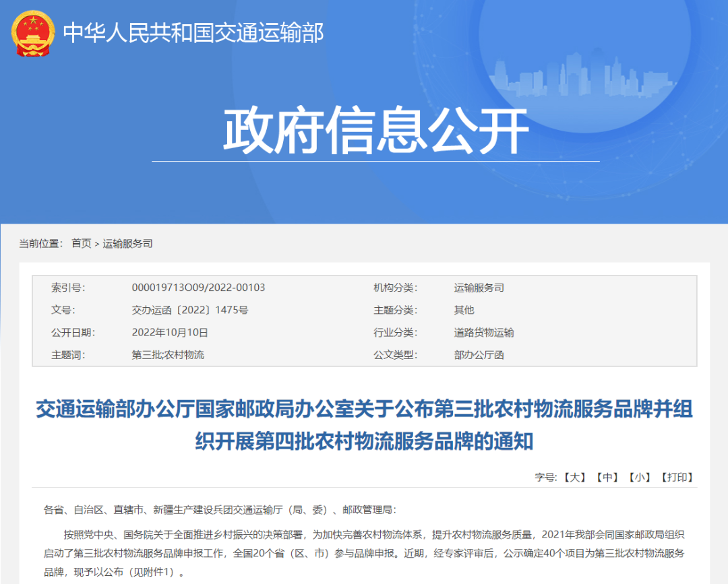The width and height of the screenshot is (728, 584).
Task: Set font size to 大
Action: [x=575, y=478]
